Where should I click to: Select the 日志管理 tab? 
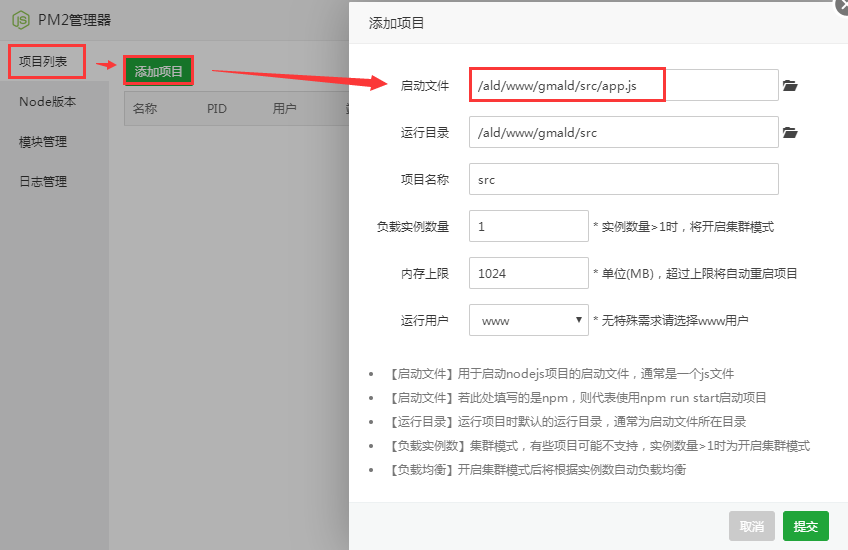click(43, 182)
